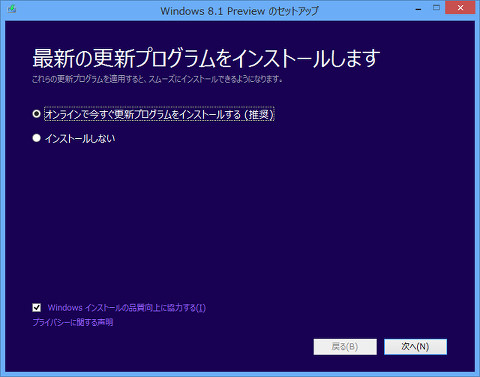The height and width of the screenshot is (377, 480).
Task: Click the grey subtitle text under the heading
Action: (157, 79)
